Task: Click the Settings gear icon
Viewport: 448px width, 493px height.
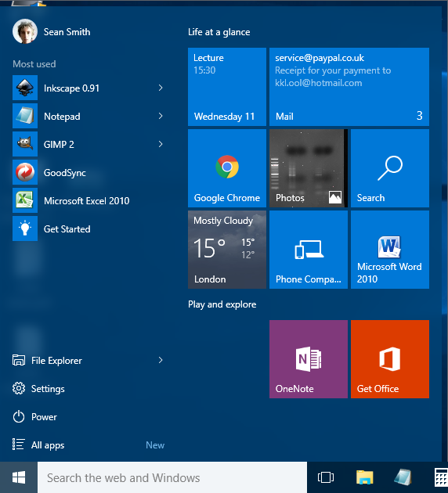Action: tap(19, 388)
